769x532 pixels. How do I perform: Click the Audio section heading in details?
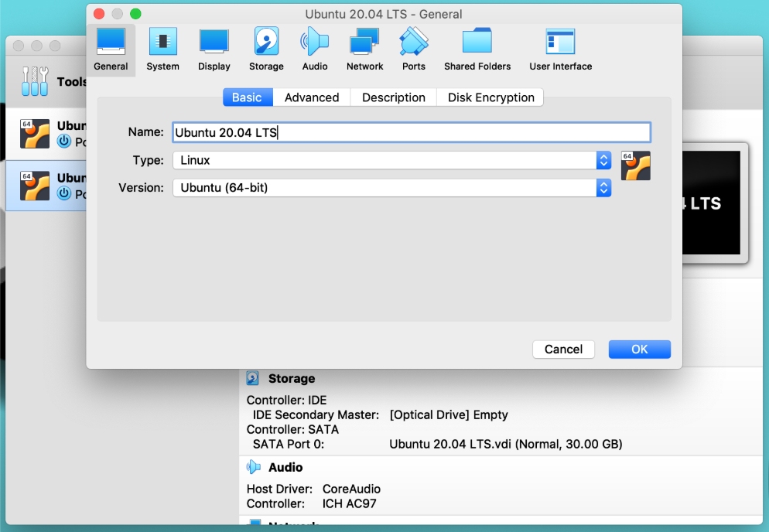click(x=285, y=467)
